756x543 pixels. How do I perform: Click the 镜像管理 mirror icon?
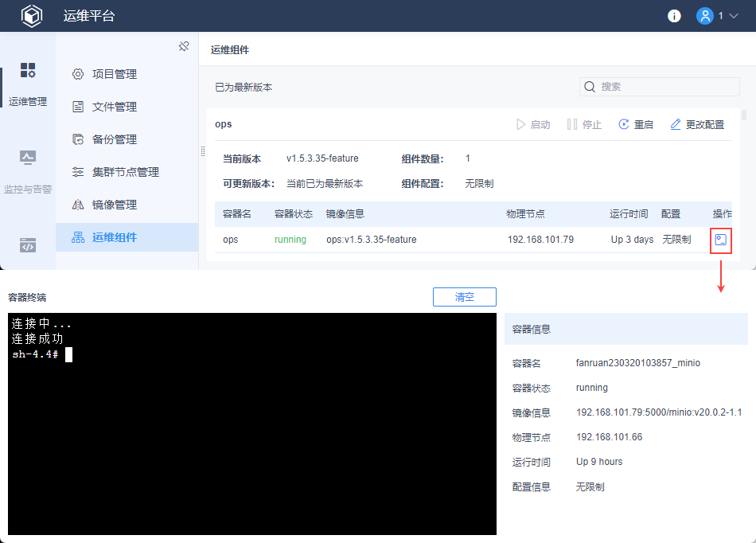coord(78,205)
